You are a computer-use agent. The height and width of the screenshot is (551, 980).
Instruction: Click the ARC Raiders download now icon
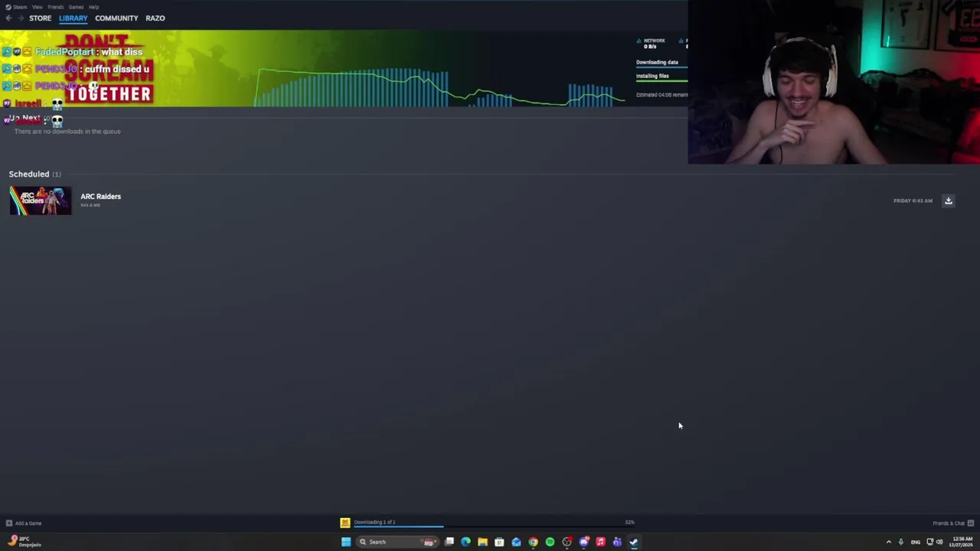pyautogui.click(x=948, y=201)
